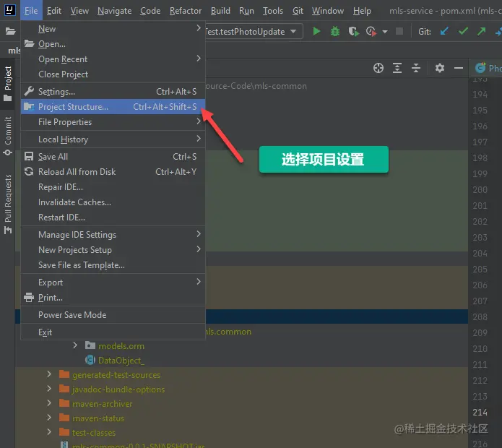Open the Navigate menu
The image size is (502, 448).
point(114,11)
